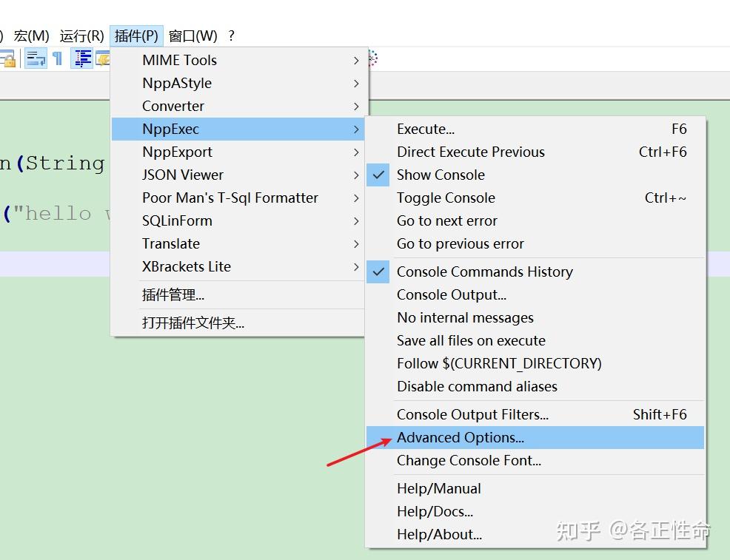Open Console Output Filters...
The image size is (730, 560).
pos(472,414)
